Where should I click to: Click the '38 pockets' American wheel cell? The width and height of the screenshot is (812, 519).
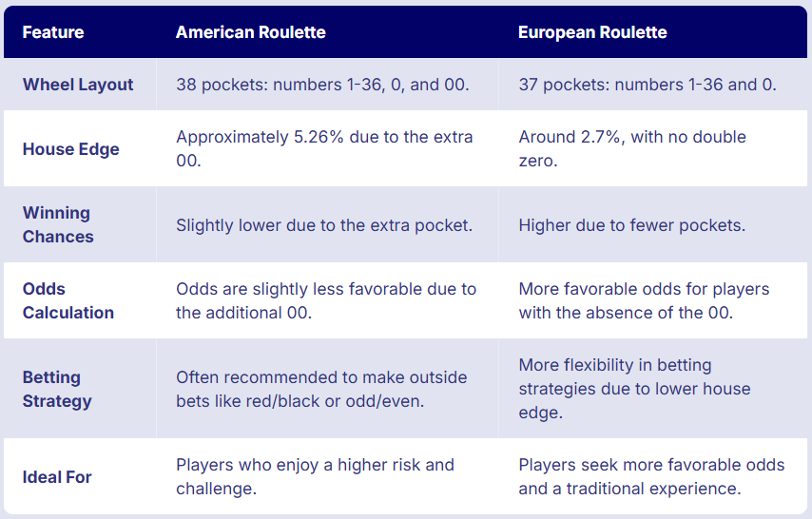click(x=322, y=85)
